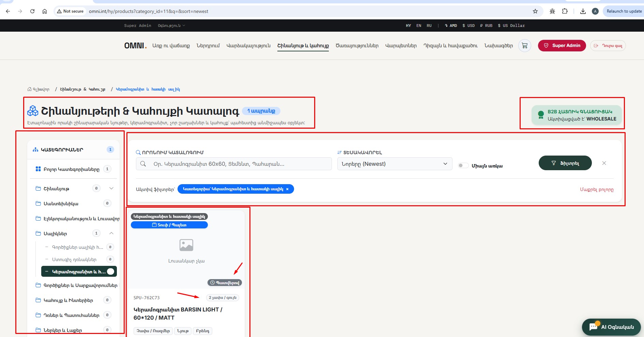Image resolution: width=644 pixels, height=337 pixels.
Task: Open the browser downloads icon
Action: (x=583, y=11)
